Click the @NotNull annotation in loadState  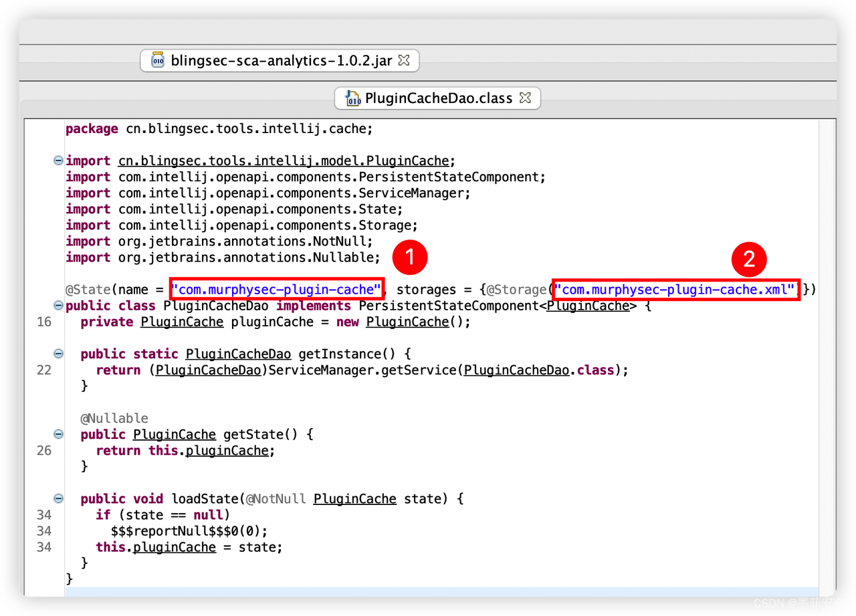[x=276, y=498]
